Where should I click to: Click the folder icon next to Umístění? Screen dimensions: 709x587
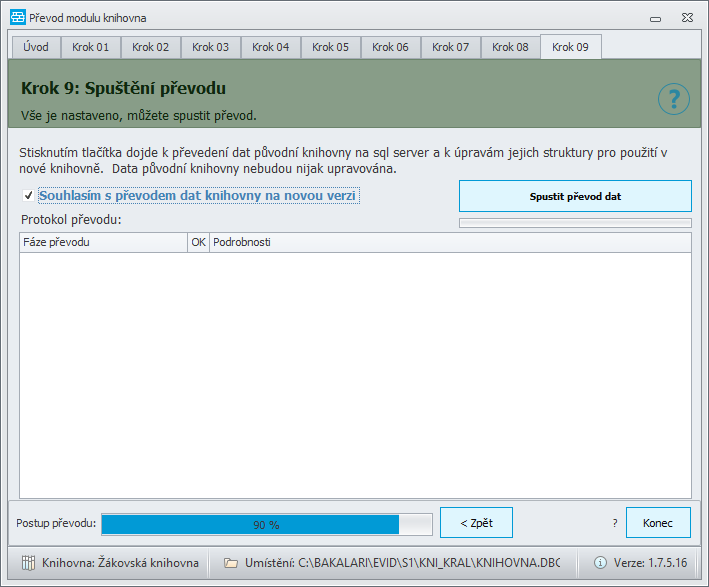(231, 563)
